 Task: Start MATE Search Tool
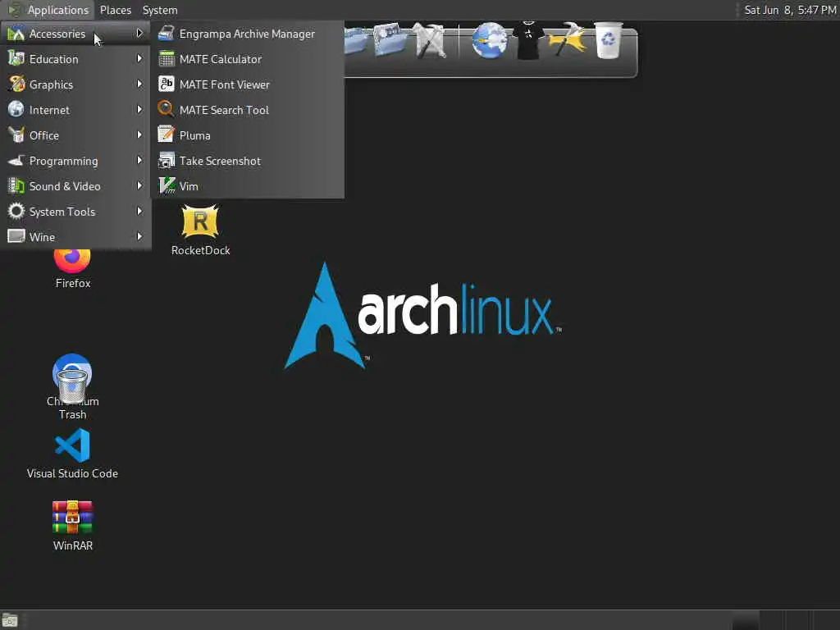click(x=248, y=110)
